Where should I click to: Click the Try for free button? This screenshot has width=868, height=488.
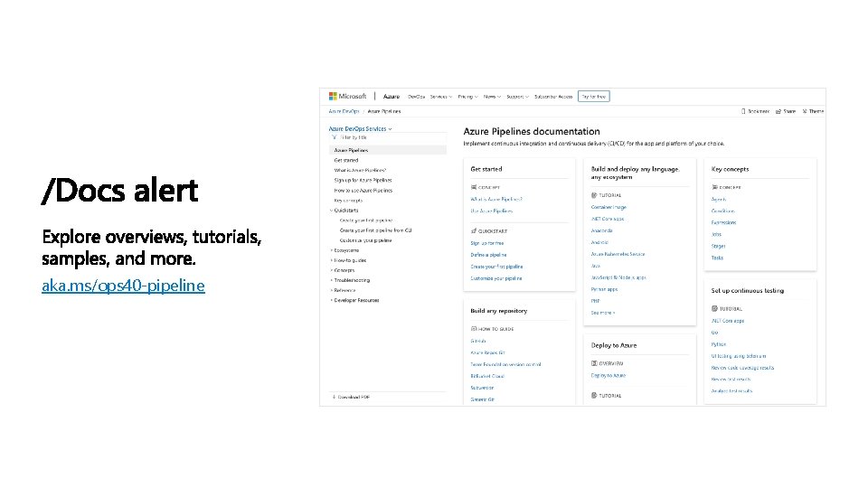point(593,97)
